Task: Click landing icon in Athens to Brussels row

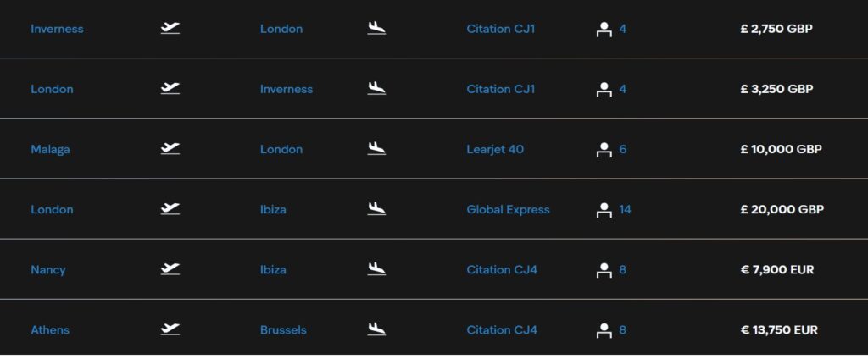Action: point(376,329)
